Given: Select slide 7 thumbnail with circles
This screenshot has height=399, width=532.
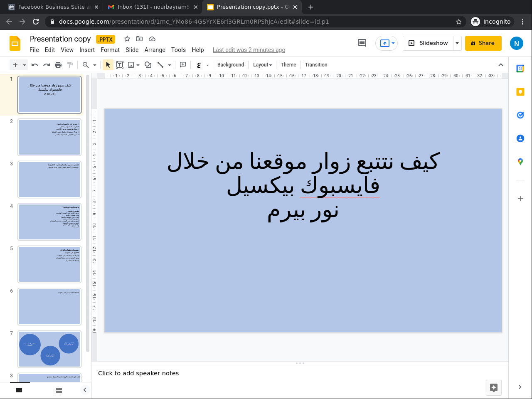Looking at the screenshot, I should pos(49,349).
